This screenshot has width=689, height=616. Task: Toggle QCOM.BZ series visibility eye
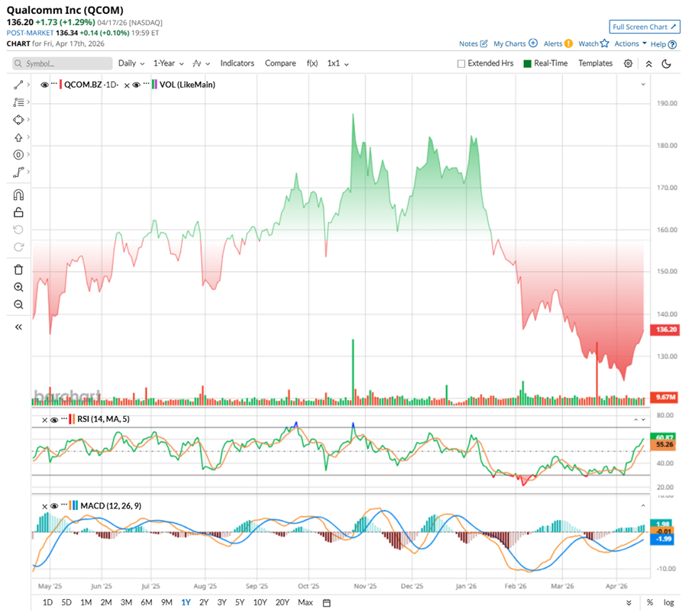click(x=44, y=85)
